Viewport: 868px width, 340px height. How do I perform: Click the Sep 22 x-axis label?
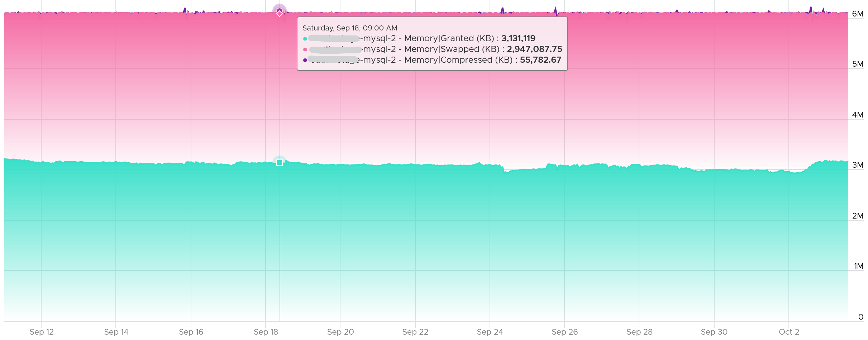(x=415, y=332)
